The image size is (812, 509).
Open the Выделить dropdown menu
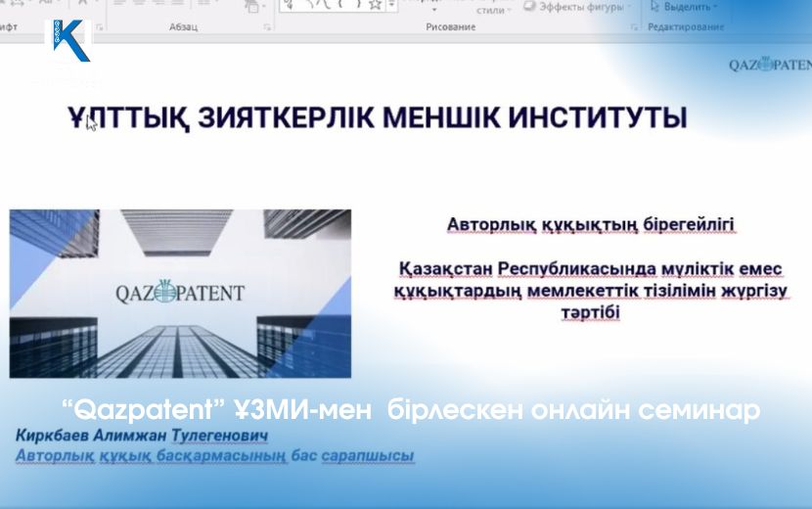[x=715, y=6]
